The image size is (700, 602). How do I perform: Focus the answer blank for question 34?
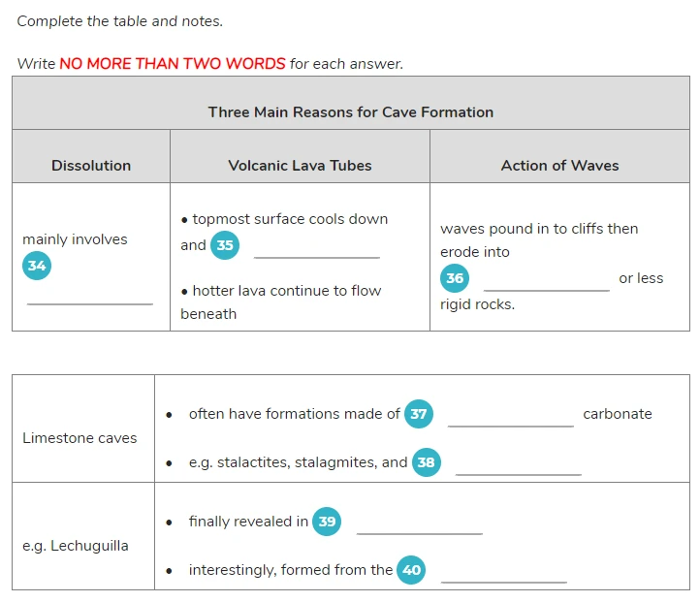click(x=90, y=297)
